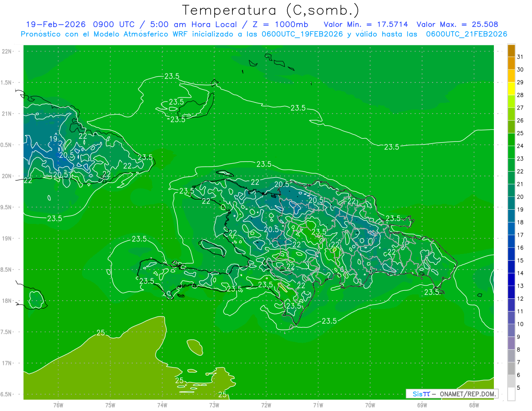Select the lime swatch between 27 and 28
Image resolution: width=532 pixels, height=411 pixels.
(511, 102)
